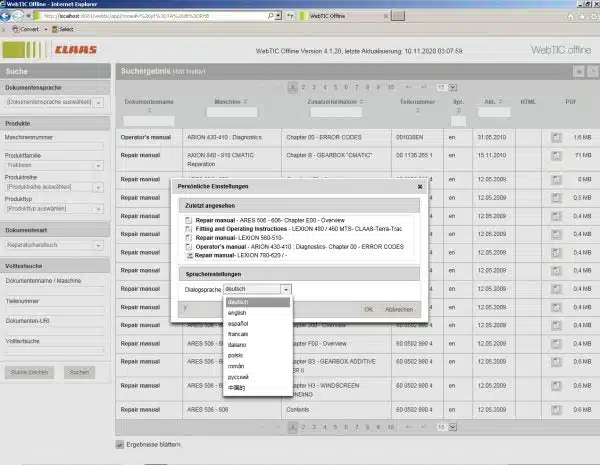Go to page 2 in top pagination
The width and height of the screenshot is (600, 465).
coord(303,87)
